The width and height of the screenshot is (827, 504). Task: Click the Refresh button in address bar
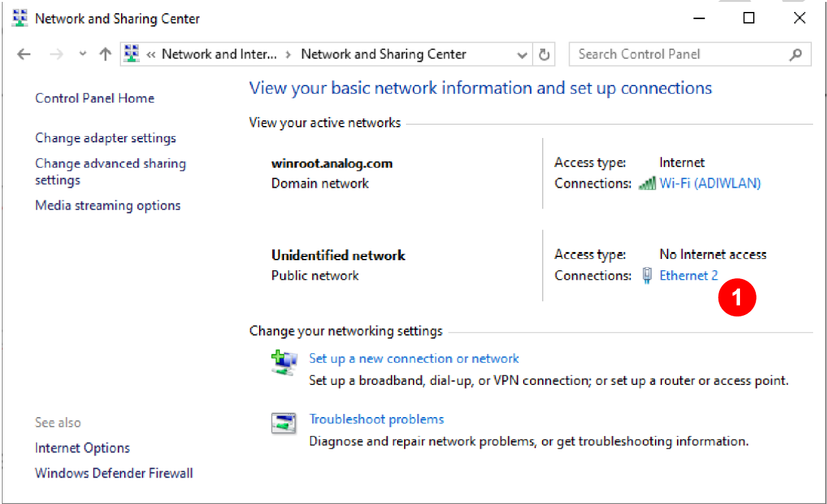[544, 55]
